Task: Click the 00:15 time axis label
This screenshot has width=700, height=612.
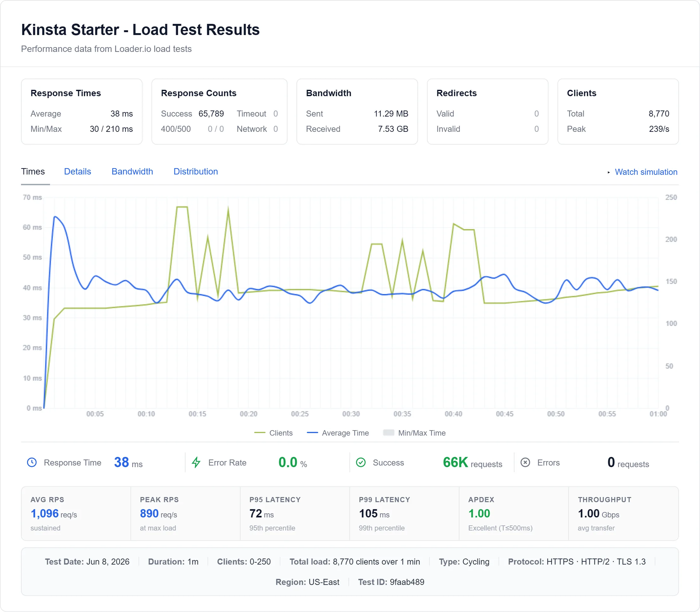Action: [x=197, y=414]
